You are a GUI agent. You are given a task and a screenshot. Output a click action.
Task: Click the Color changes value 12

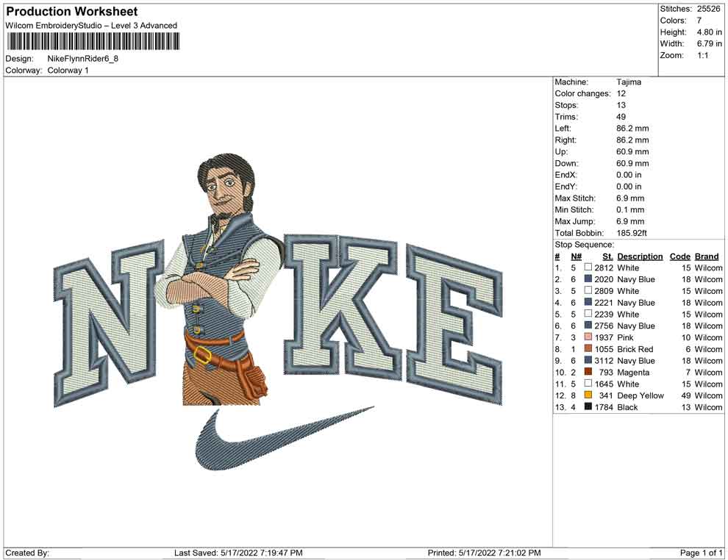click(621, 93)
